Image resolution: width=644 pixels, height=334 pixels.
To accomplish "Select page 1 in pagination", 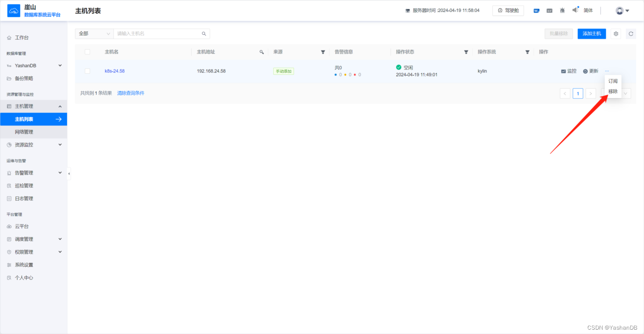I will pyautogui.click(x=578, y=94).
